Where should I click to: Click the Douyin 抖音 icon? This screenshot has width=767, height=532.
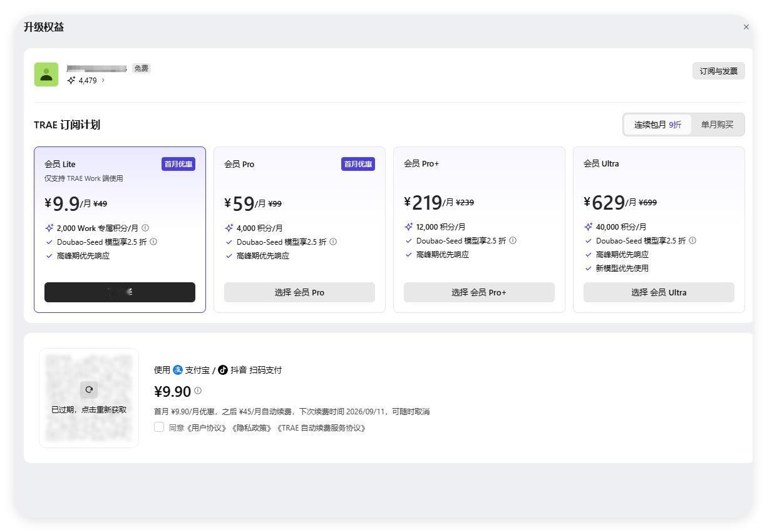click(x=223, y=370)
